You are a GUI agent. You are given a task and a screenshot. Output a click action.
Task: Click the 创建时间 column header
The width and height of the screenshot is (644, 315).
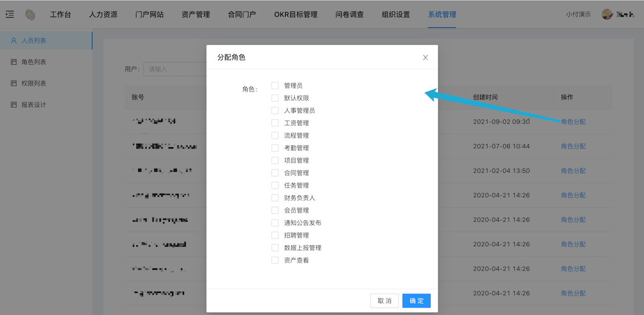tap(486, 97)
